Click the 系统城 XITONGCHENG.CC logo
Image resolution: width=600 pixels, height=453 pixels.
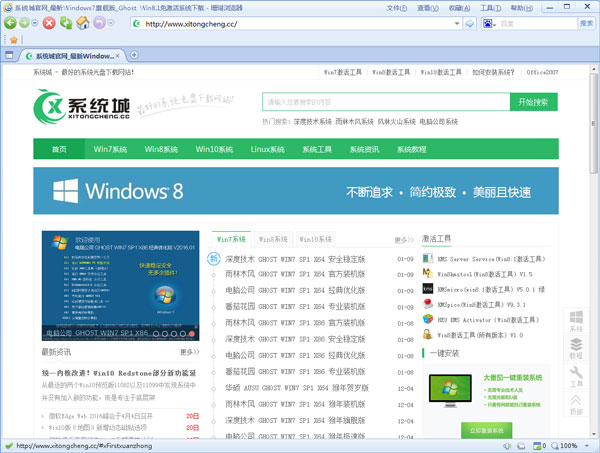tap(82, 107)
